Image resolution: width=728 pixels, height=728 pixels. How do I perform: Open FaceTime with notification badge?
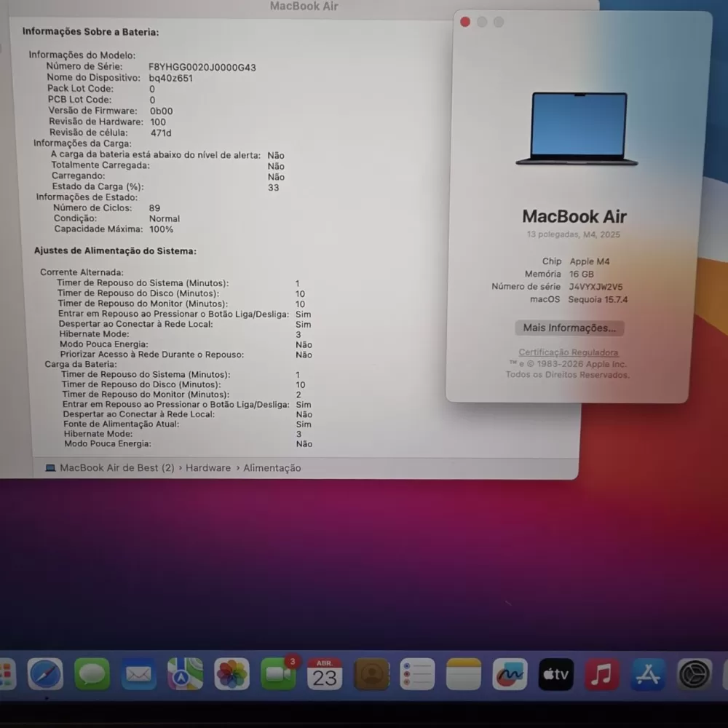(x=278, y=674)
